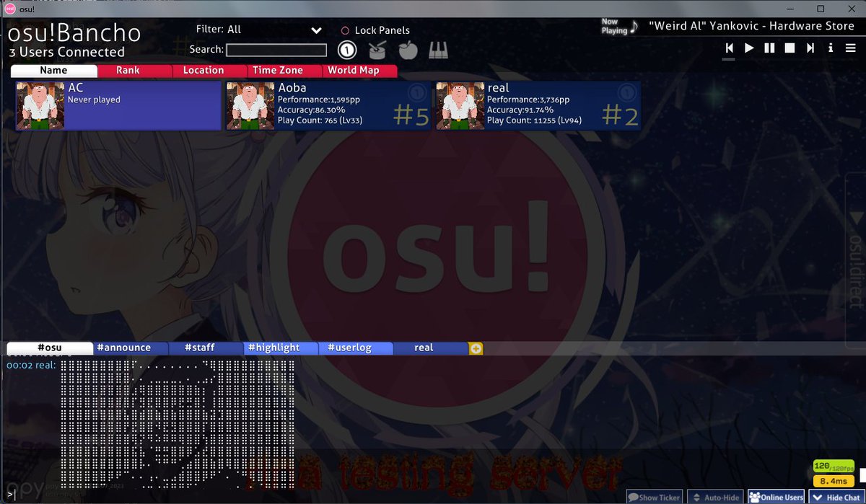Select the Catch the Beat apple icon
Image resolution: width=866 pixels, height=504 pixels.
(408, 50)
